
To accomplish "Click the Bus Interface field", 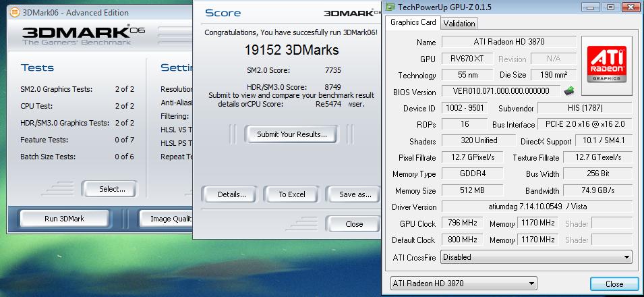I will coord(585,124).
